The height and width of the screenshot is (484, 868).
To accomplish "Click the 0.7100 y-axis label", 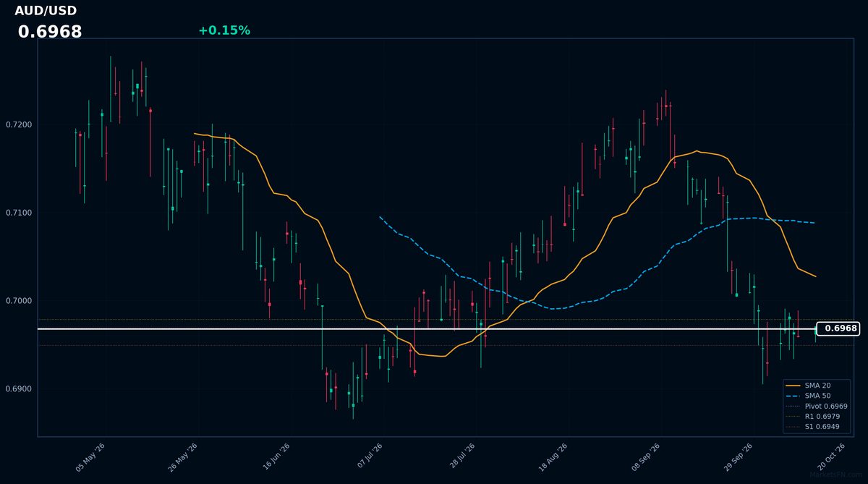I will click(20, 213).
